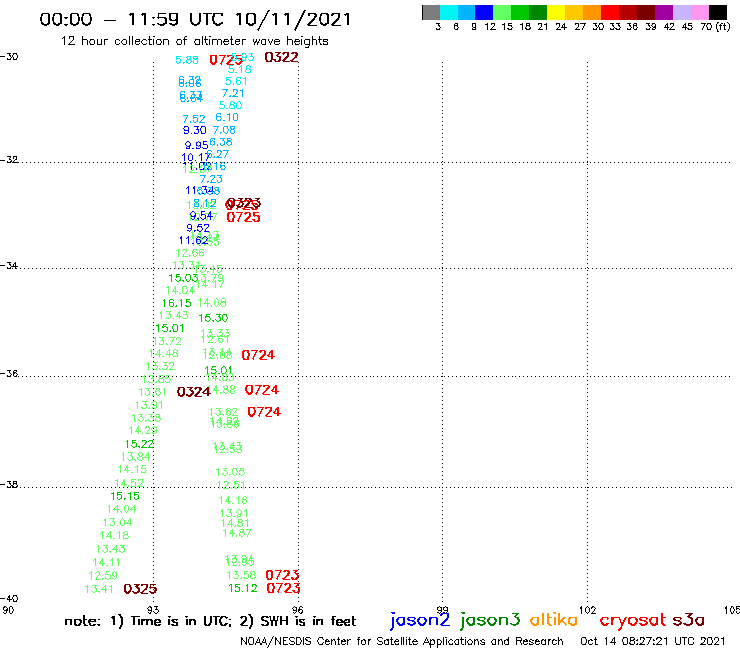Select the red 'cryosat' satellite label
Viewport: 740px width, 650px height.
(x=632, y=620)
